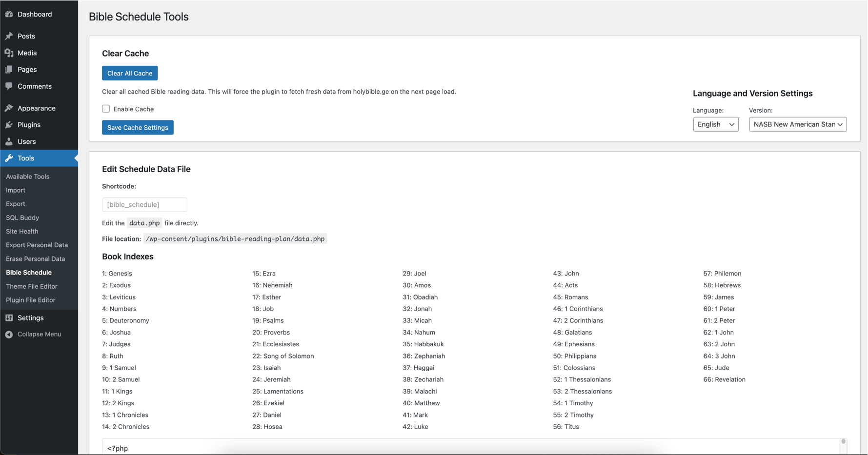Click the Tools wrench icon

coord(9,158)
